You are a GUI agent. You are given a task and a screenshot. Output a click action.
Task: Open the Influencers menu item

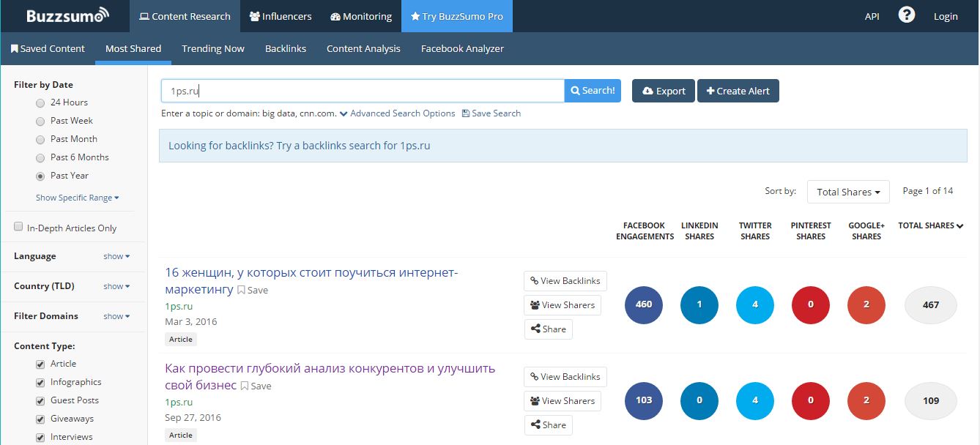[x=280, y=16]
